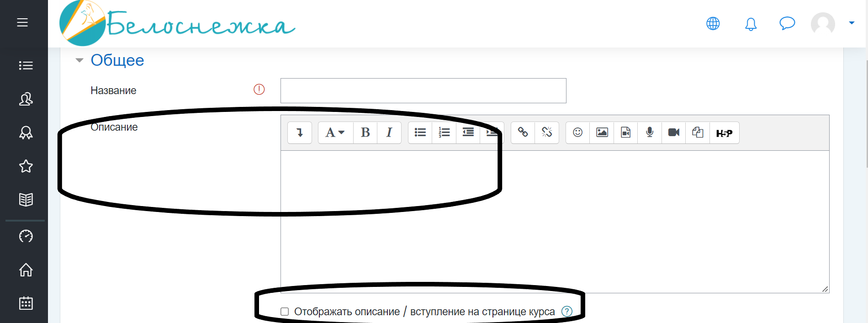
Task: Click the record video camera icon
Action: tap(673, 132)
